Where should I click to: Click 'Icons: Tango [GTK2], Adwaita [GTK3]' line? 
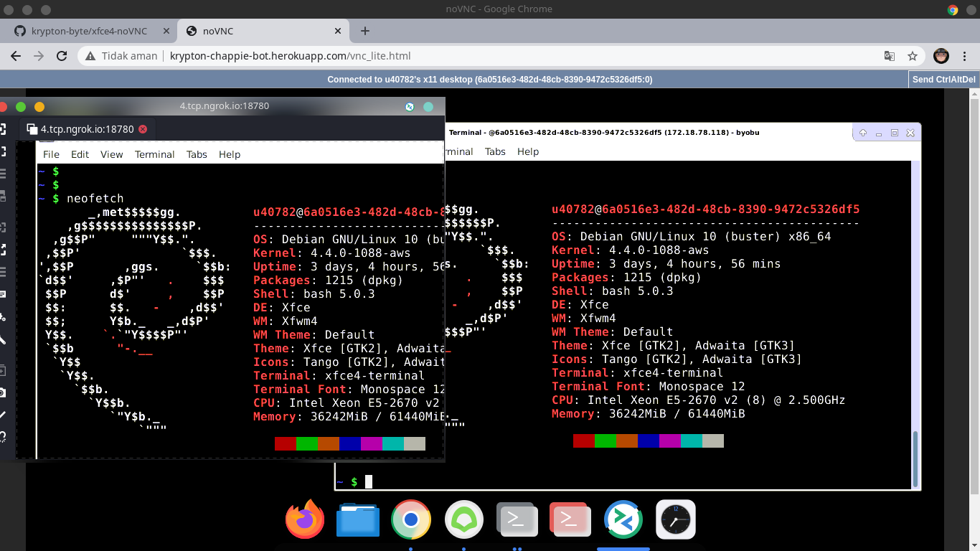[x=677, y=359]
